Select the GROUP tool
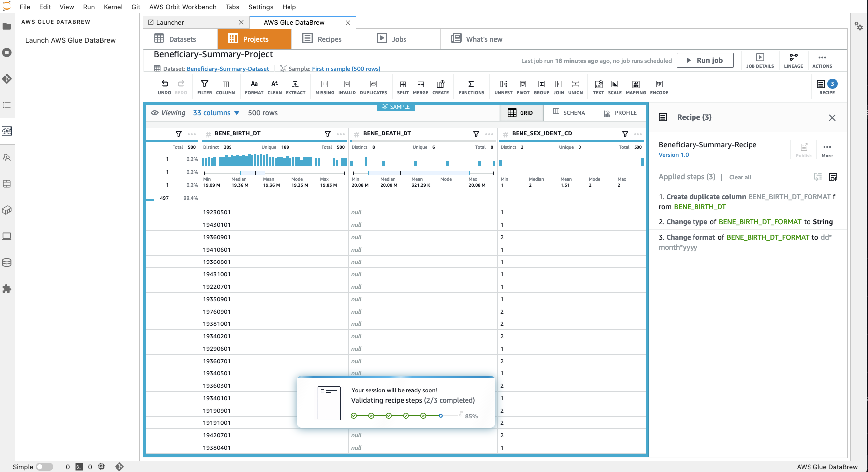The height and width of the screenshot is (472, 868). point(541,87)
